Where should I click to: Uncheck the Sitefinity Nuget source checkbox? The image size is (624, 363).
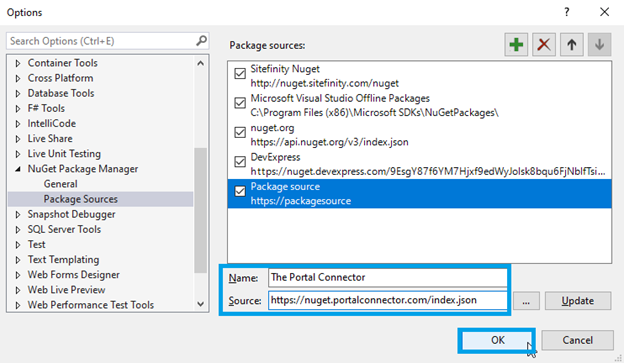(x=240, y=74)
